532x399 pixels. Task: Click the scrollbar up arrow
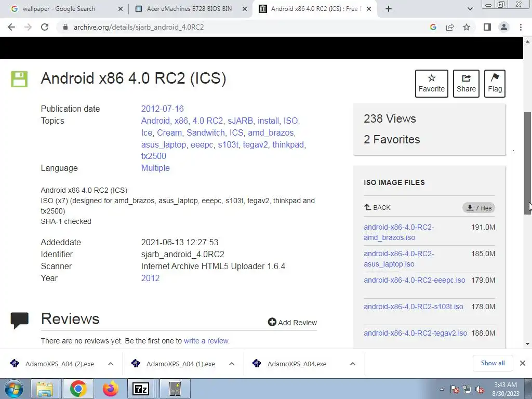[x=528, y=42]
